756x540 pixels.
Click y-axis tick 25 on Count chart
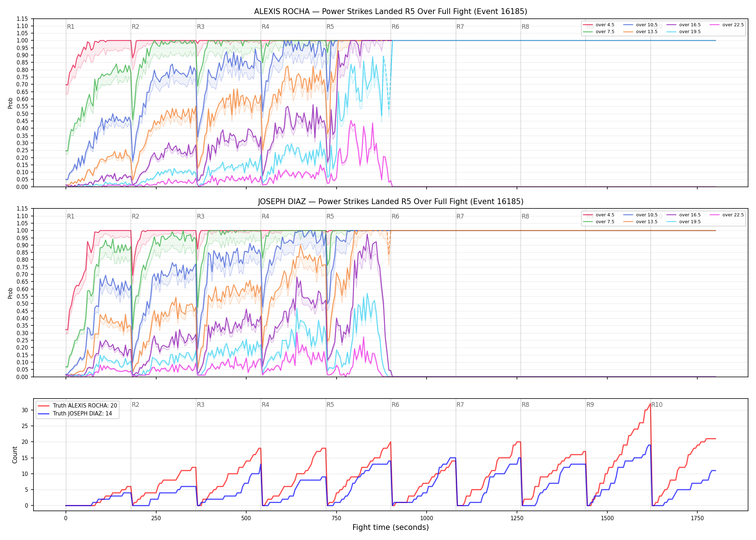tap(25, 426)
